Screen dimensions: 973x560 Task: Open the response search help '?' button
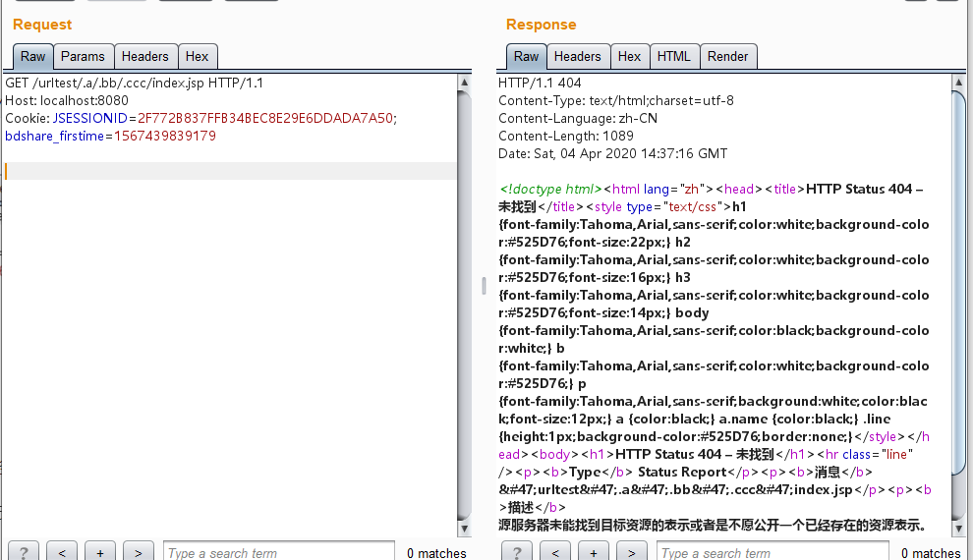point(517,552)
